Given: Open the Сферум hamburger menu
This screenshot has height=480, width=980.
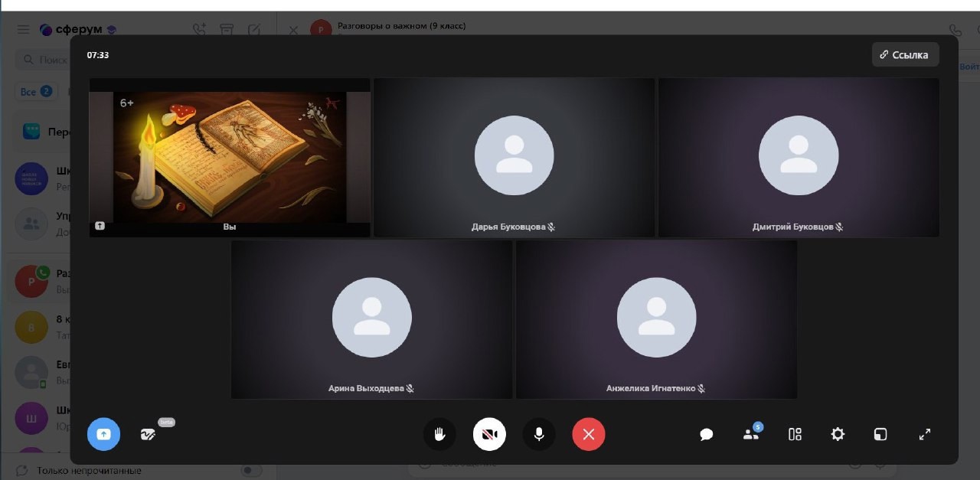Looking at the screenshot, I should (x=24, y=29).
